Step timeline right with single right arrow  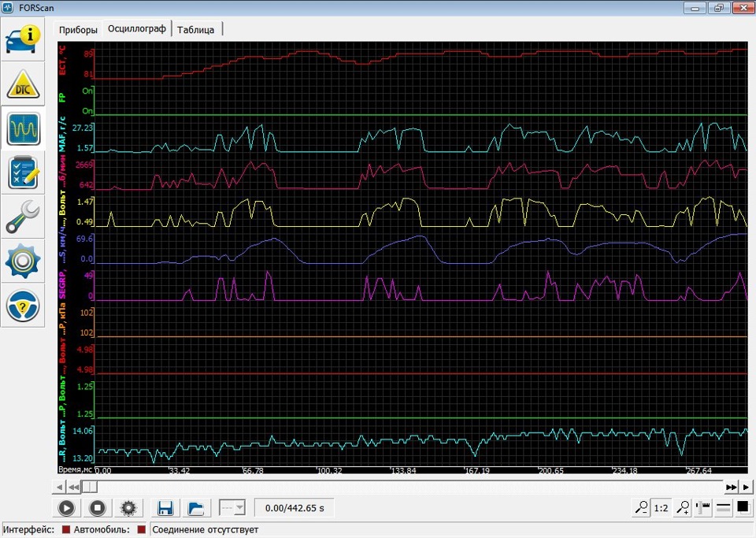(x=746, y=487)
